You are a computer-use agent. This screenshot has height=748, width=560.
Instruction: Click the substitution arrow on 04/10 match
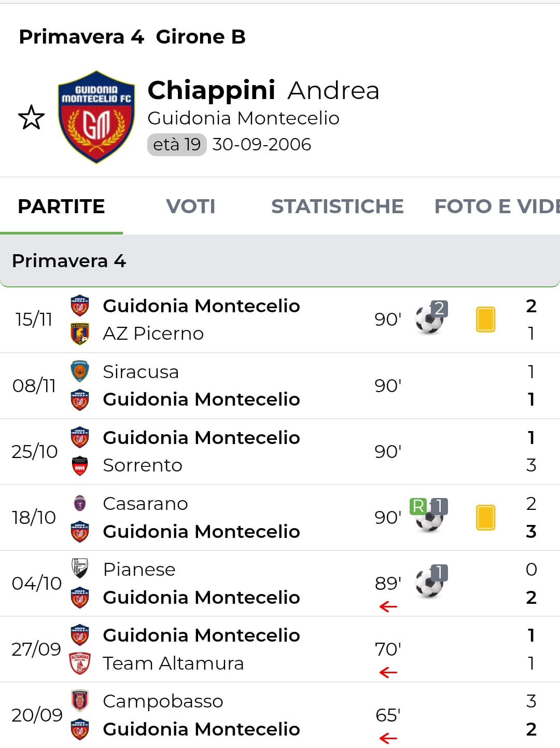388,606
